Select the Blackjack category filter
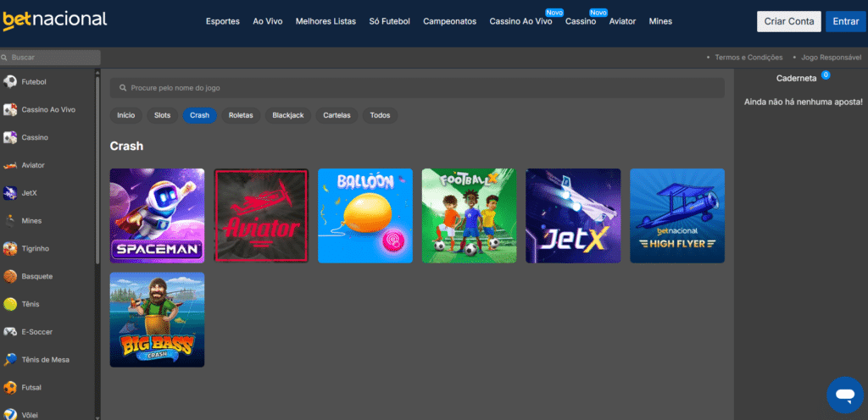This screenshot has height=420, width=868. coord(288,115)
